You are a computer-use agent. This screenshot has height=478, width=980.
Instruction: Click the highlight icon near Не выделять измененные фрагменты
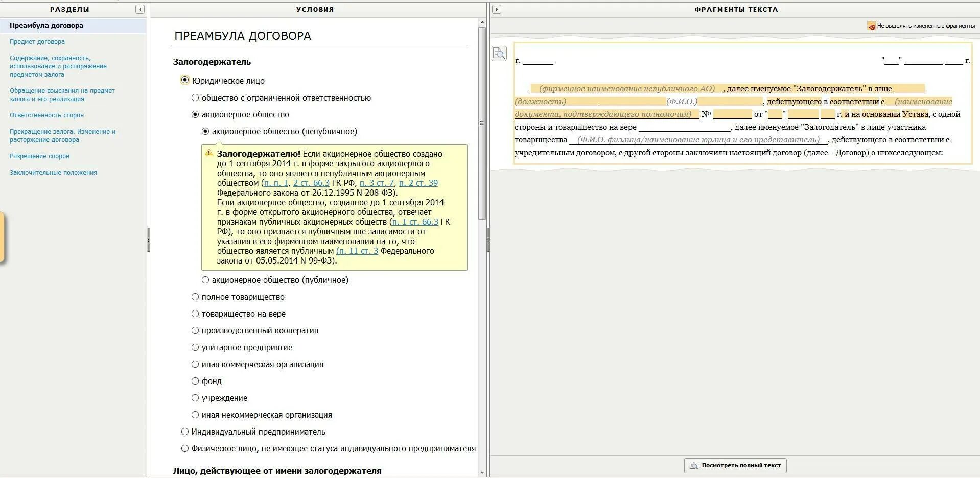tap(871, 26)
